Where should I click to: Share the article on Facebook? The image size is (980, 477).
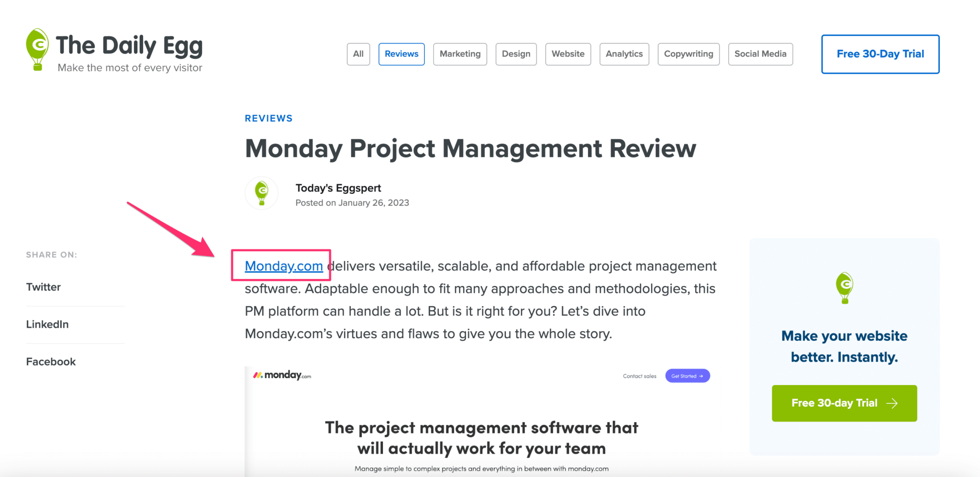click(50, 361)
